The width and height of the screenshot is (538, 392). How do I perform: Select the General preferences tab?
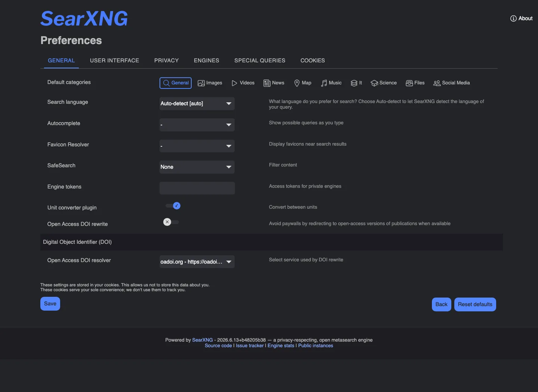61,60
